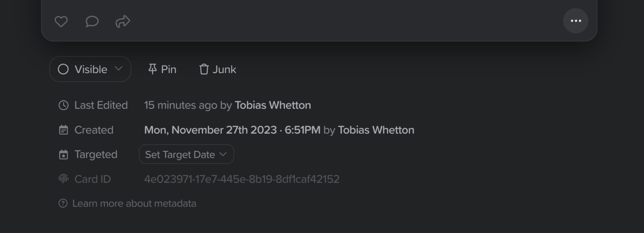Expand the Visible dropdown chevron
Screen dimensions: 644x233
click(118, 69)
